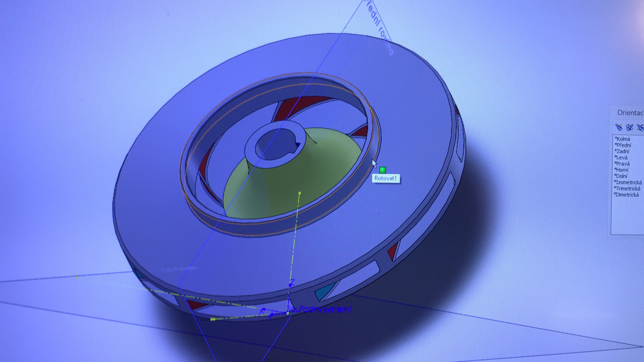
Task: Select the *Trimetrická view orientation
Action: pos(627,188)
